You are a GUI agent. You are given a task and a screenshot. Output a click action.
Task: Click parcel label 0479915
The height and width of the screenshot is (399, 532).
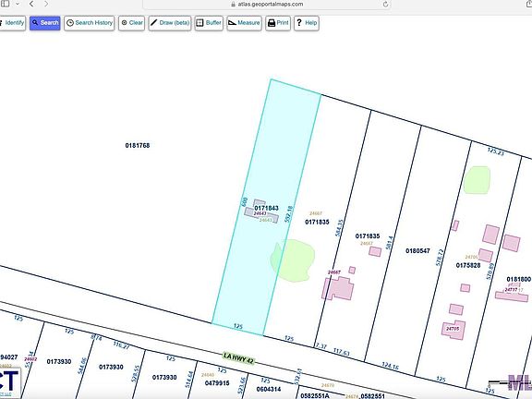[217, 383]
